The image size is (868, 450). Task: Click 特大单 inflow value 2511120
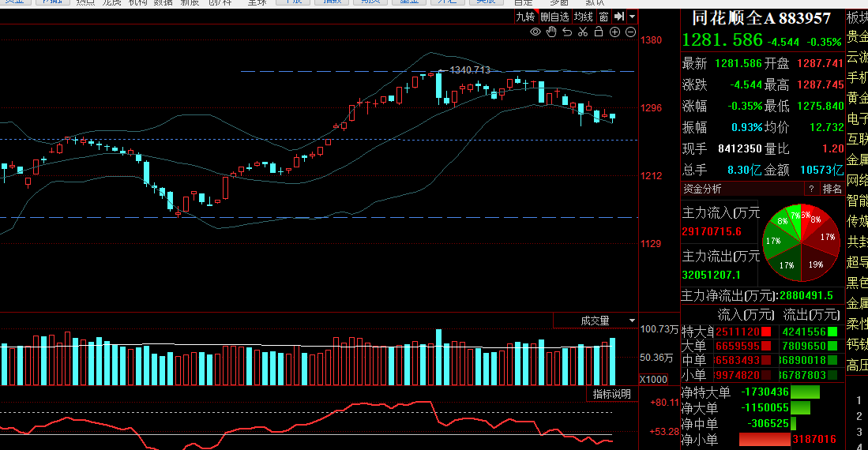pyautogui.click(x=738, y=332)
